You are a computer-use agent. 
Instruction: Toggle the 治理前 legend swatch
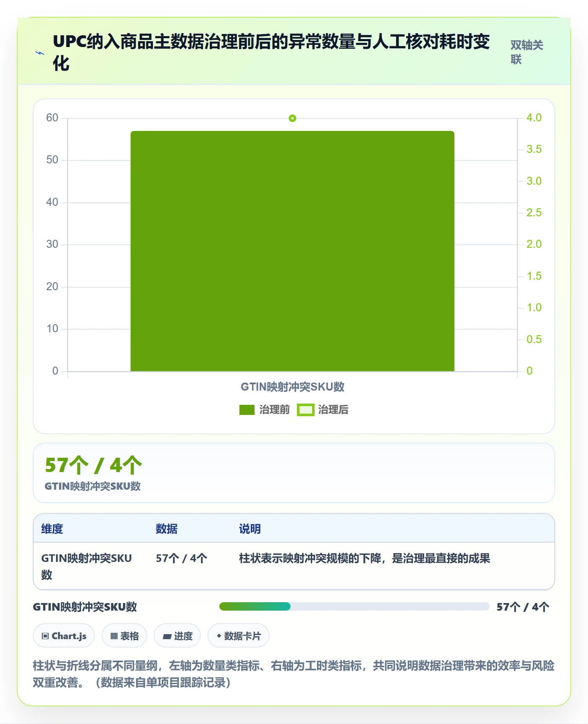pyautogui.click(x=247, y=410)
